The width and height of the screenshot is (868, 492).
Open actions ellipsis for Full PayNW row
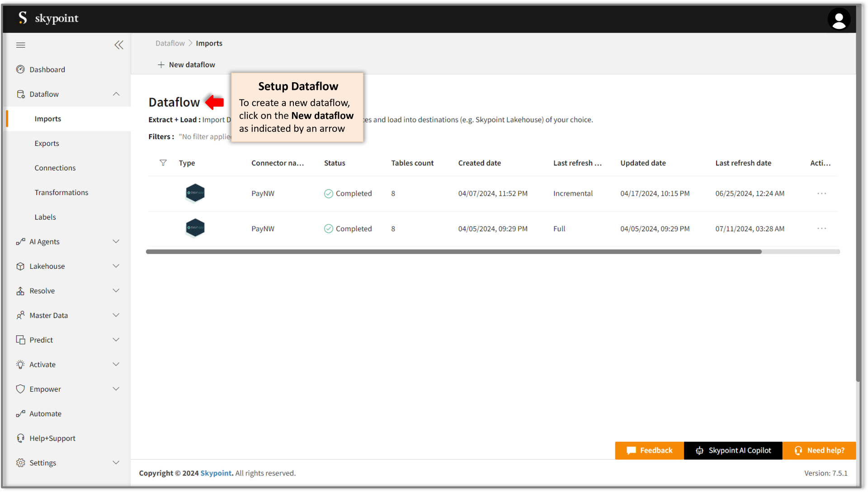click(821, 229)
